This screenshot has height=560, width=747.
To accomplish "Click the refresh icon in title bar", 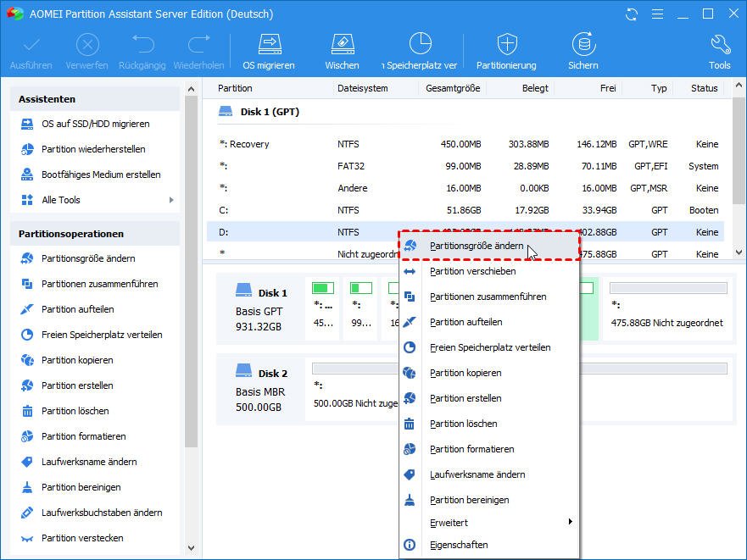I will click(632, 14).
